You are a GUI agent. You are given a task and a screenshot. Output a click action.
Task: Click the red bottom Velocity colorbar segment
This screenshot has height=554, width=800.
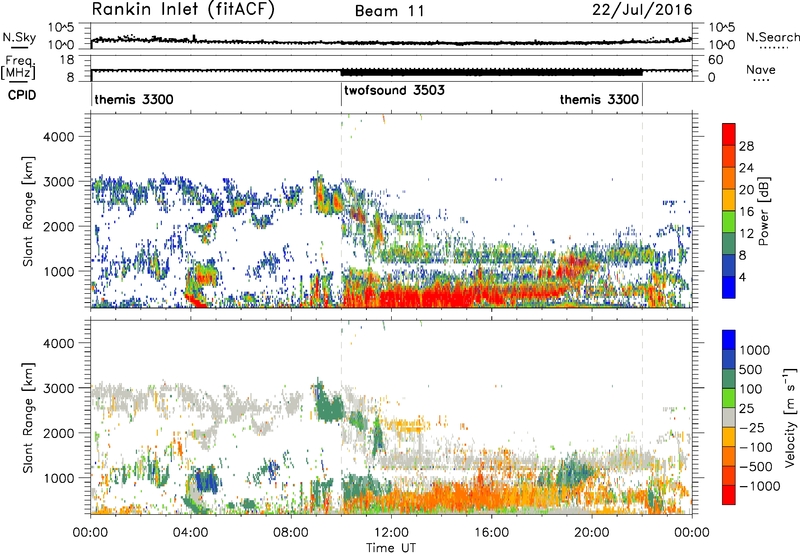(729, 495)
